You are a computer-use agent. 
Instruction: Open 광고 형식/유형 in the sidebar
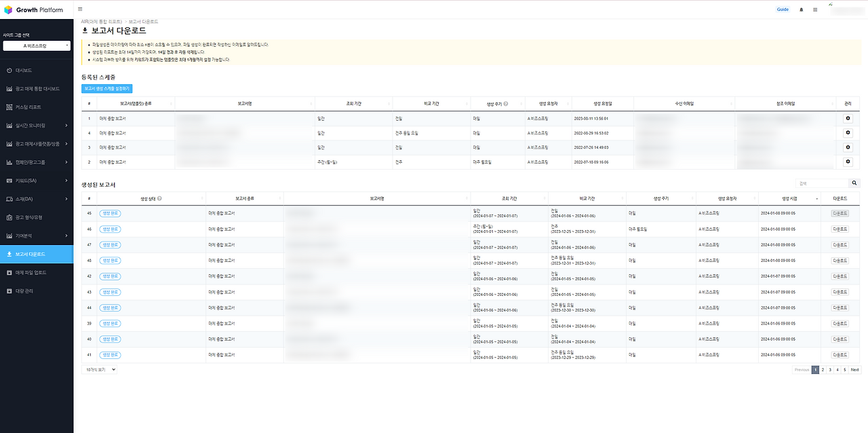click(x=37, y=217)
